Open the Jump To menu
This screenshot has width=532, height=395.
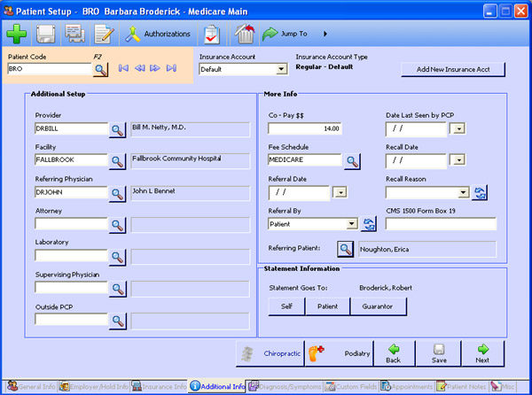click(x=293, y=35)
